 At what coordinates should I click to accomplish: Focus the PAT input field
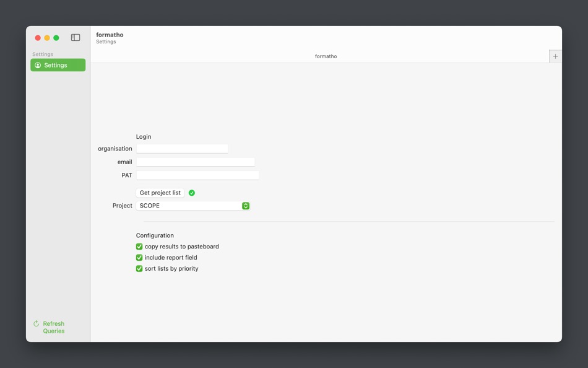click(x=197, y=175)
